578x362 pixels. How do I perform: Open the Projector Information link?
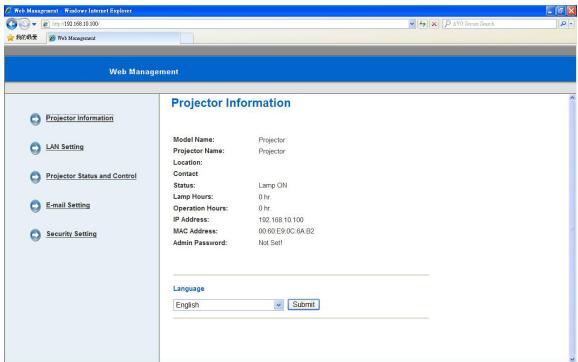(80, 118)
